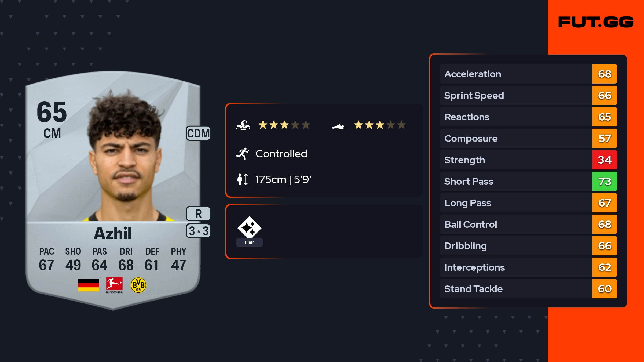The height and width of the screenshot is (362, 644).
Task: Click the weak foot boot icon
Action: click(338, 126)
